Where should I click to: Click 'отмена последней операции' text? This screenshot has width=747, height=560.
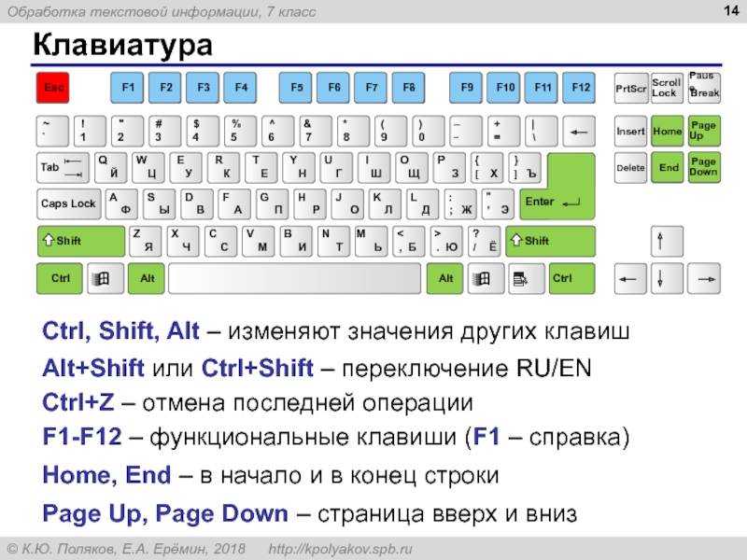point(307,403)
